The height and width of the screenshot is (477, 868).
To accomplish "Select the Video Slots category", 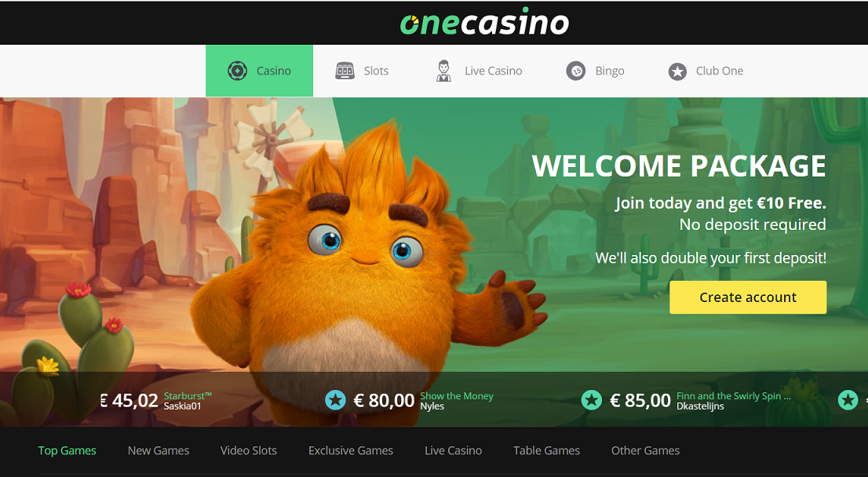I will [x=249, y=450].
